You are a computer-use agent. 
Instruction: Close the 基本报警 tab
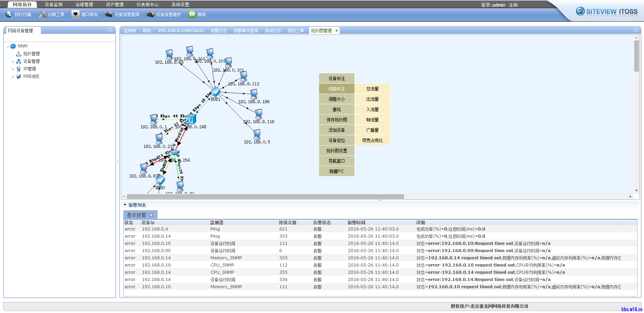(151, 215)
